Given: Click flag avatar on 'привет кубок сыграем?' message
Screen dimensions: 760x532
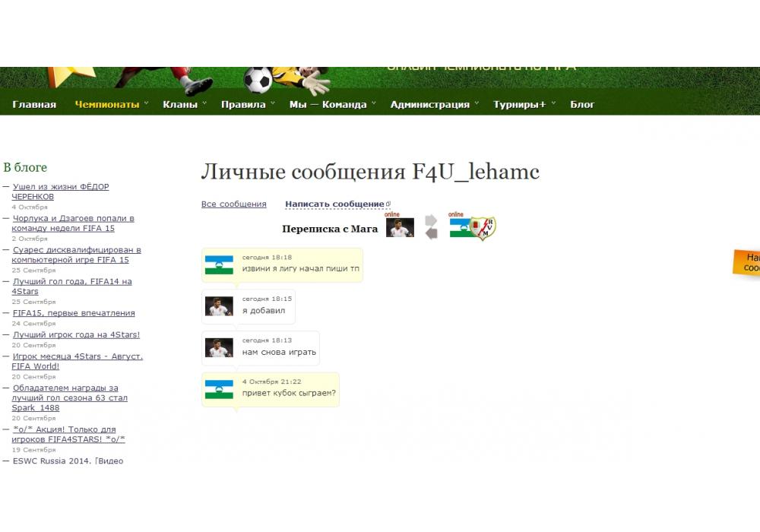Looking at the screenshot, I should pyautogui.click(x=219, y=389).
